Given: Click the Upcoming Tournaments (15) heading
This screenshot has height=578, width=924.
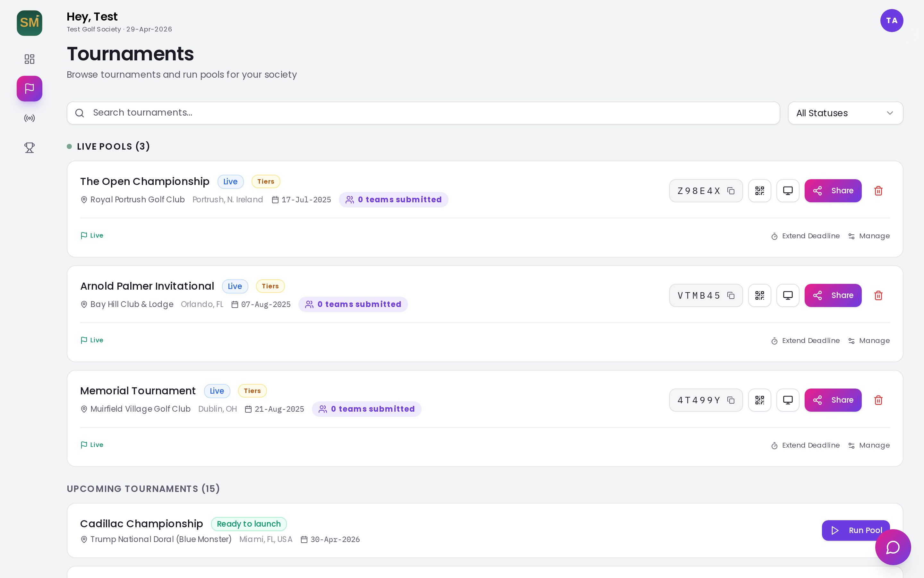Looking at the screenshot, I should [x=143, y=489].
